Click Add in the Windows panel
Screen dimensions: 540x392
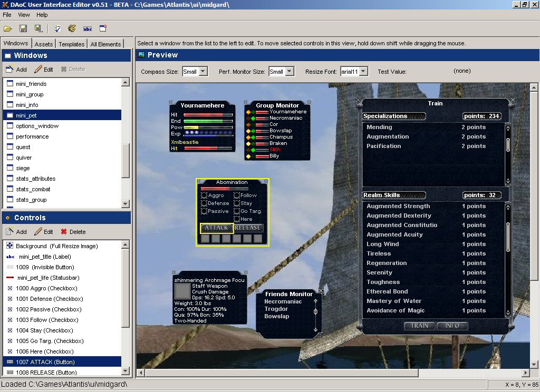coord(16,69)
